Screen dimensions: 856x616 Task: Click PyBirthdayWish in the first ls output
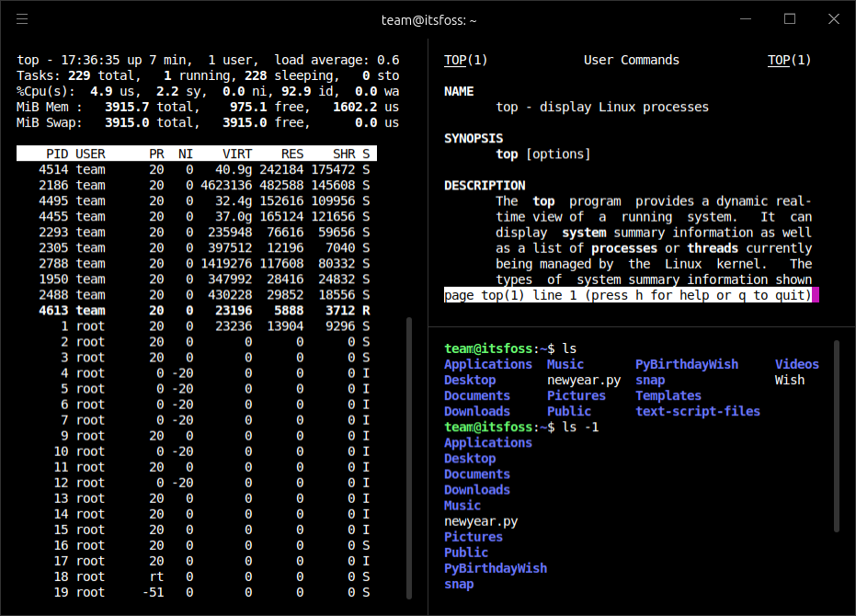tap(686, 364)
